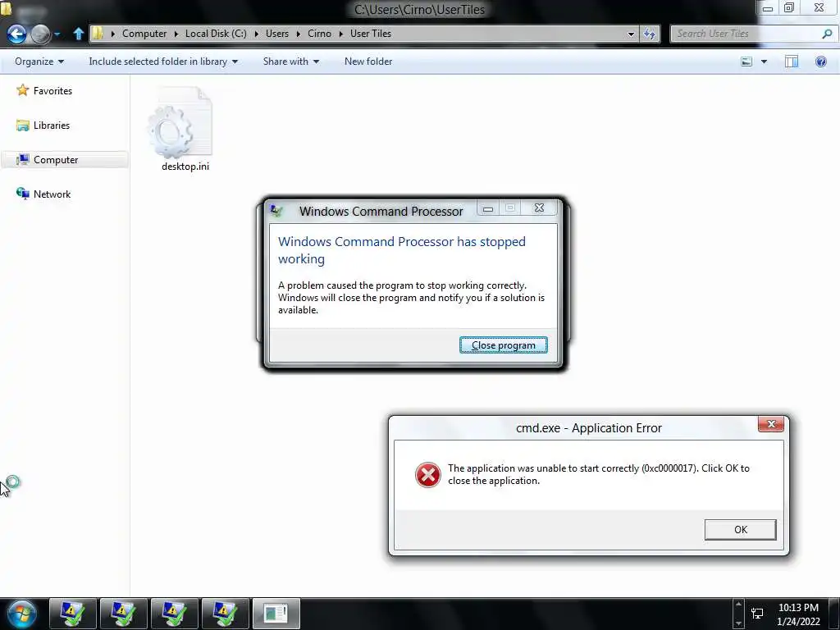Toggle the preview pane
Image resolution: width=840 pixels, height=630 pixels.
(792, 62)
